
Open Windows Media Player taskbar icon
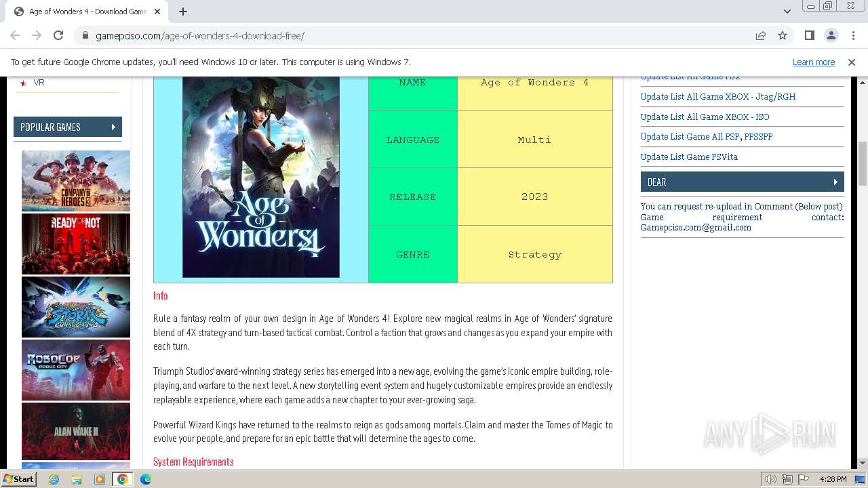[x=100, y=479]
